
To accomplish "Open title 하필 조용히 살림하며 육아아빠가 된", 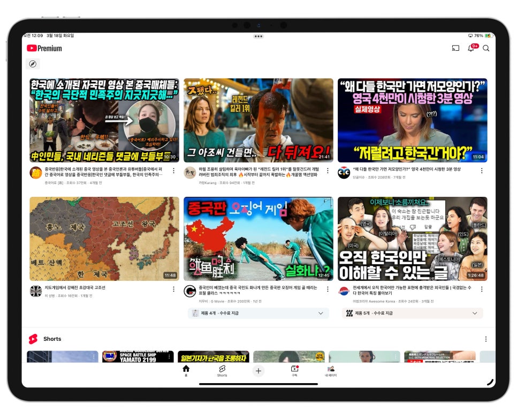I will (259, 172).
